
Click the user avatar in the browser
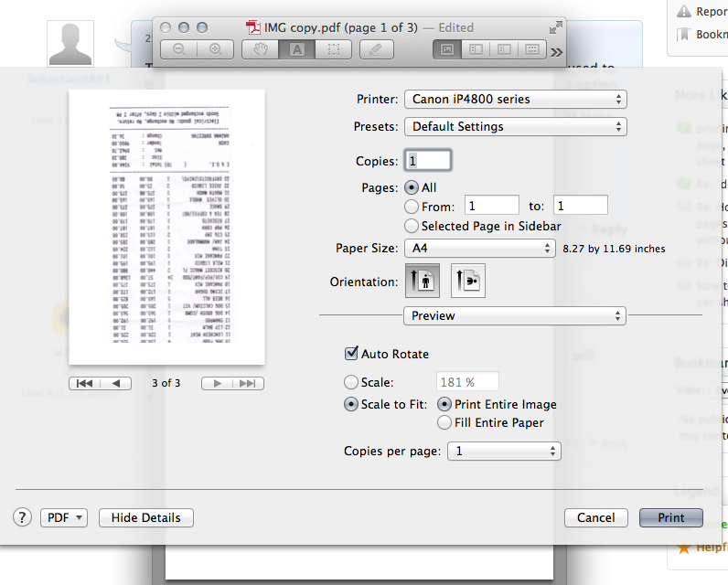[70, 44]
